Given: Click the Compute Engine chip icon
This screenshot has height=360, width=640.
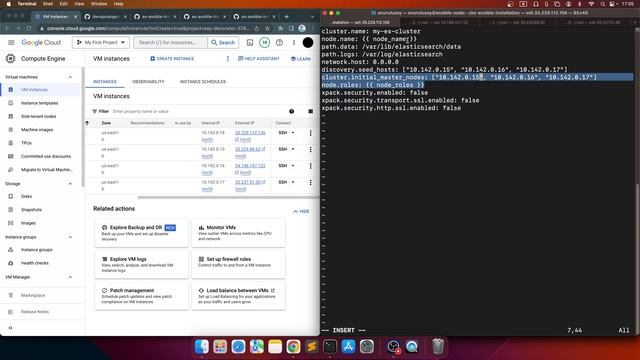Looking at the screenshot, I should point(11,59).
